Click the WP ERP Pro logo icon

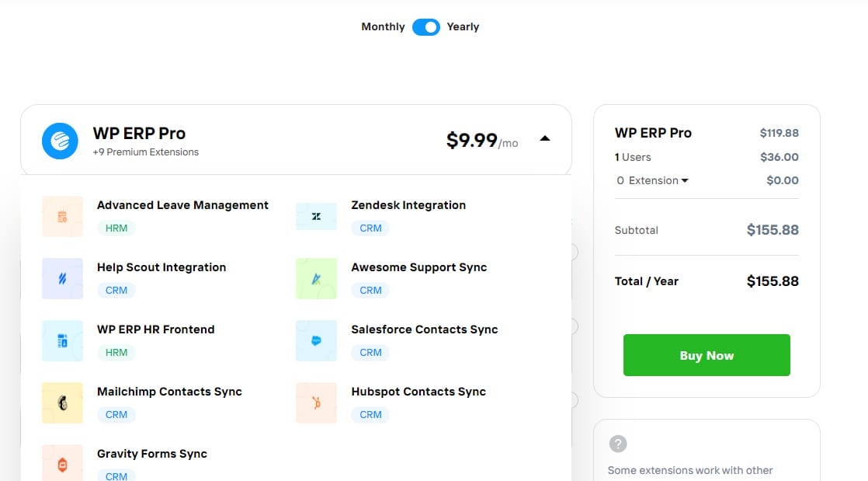click(x=60, y=141)
